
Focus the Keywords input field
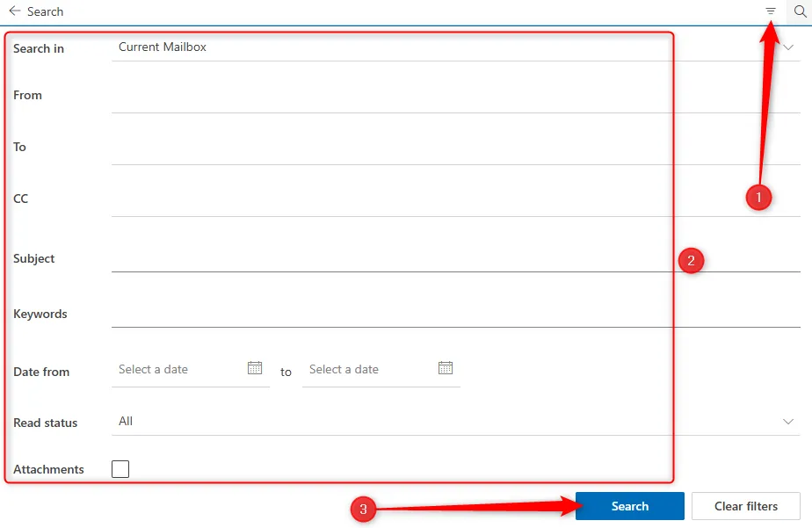point(456,313)
